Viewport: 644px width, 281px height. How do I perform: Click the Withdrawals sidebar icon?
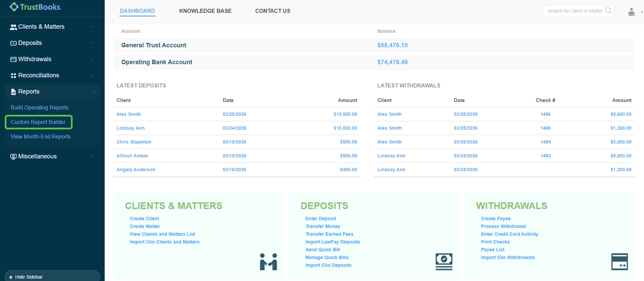coord(14,59)
